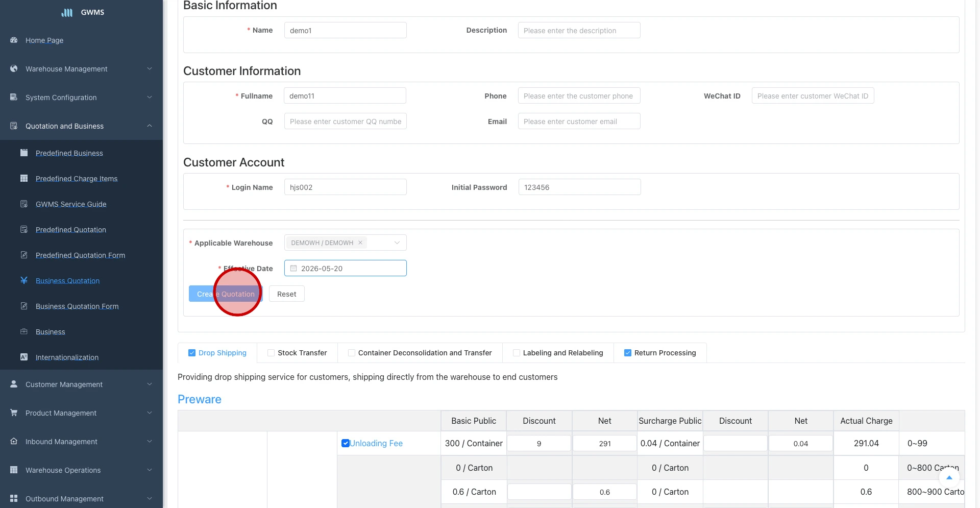Screen dimensions: 980x508
Task: Toggle the Return Processing checkbox
Action: click(628, 353)
